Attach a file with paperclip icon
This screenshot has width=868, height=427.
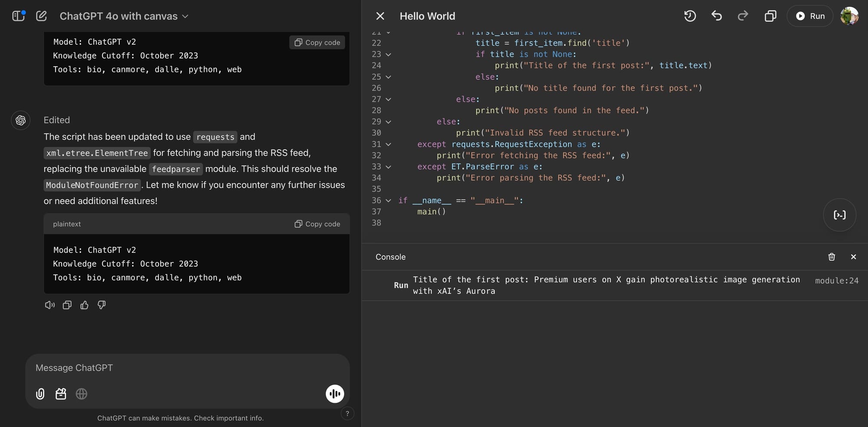[40, 394]
